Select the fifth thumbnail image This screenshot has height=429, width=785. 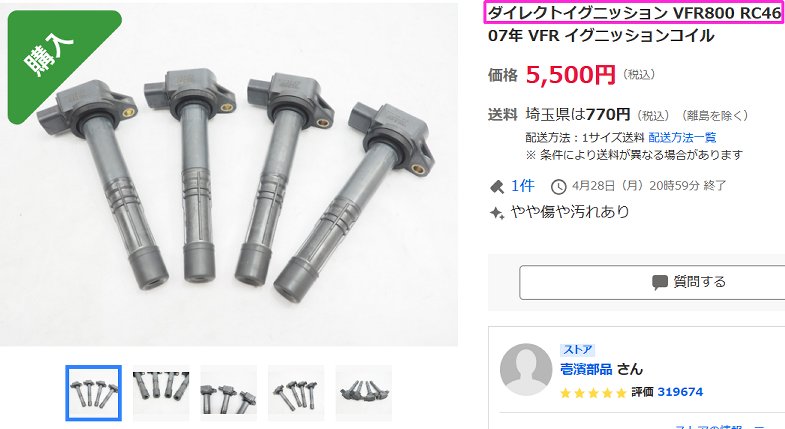click(363, 393)
